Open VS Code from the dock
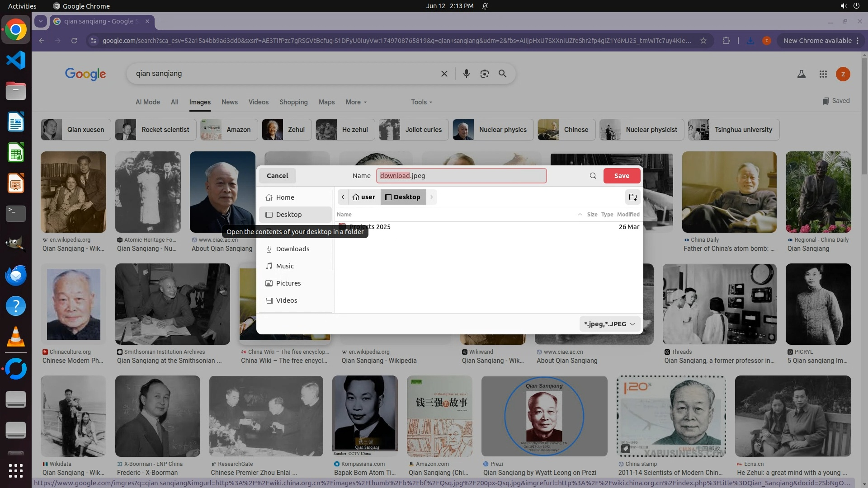868x488 pixels. pos(16,60)
